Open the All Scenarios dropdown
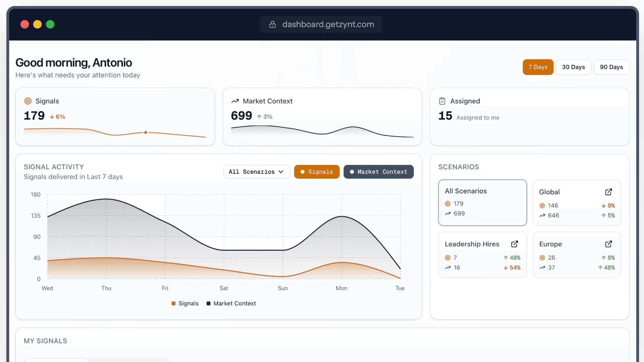 tap(256, 172)
